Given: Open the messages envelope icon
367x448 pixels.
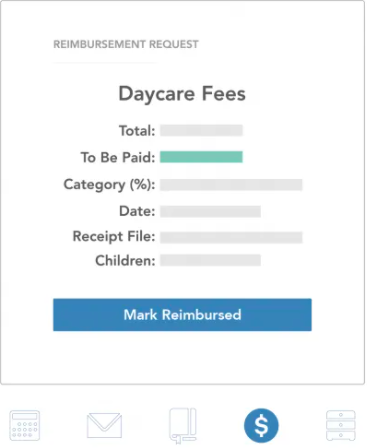Looking at the screenshot, I should click(104, 425).
